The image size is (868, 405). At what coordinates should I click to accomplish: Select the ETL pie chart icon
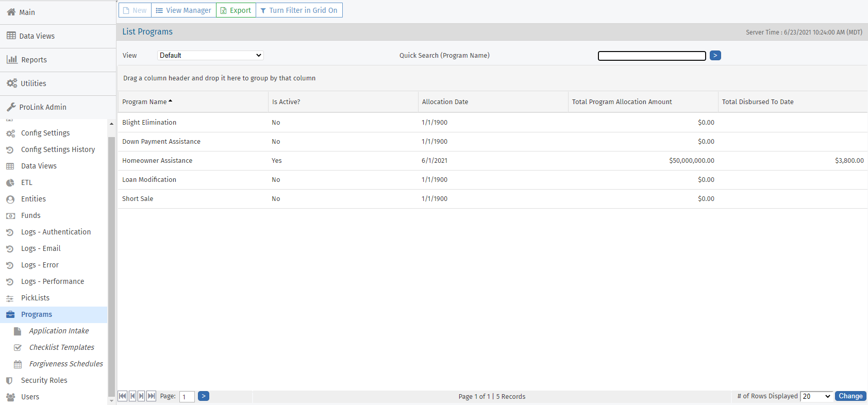click(10, 182)
